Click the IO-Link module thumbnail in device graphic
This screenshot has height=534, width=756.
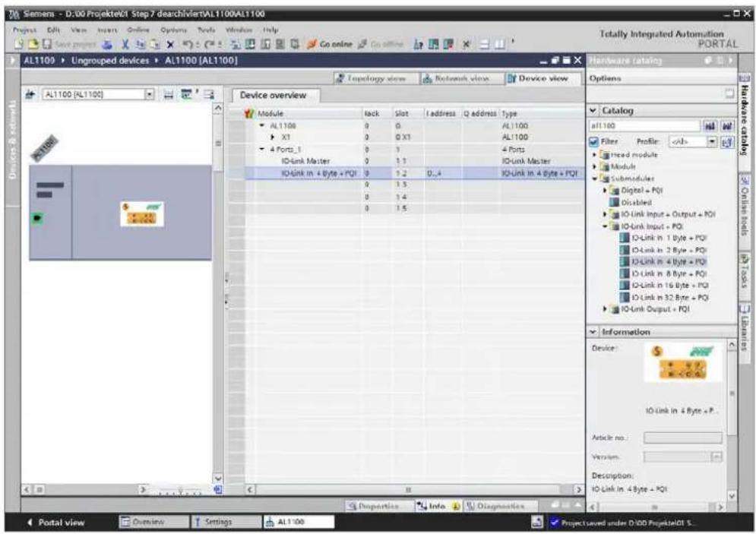tap(142, 214)
